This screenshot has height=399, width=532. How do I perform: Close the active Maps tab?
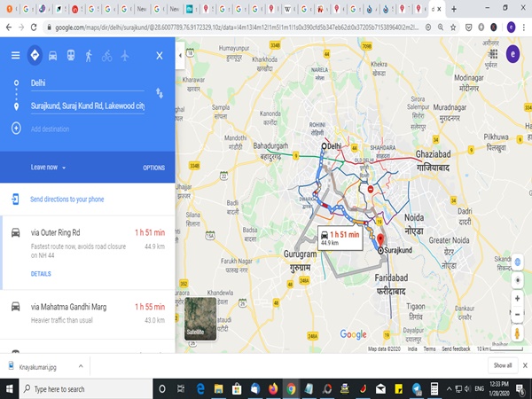(439, 9)
